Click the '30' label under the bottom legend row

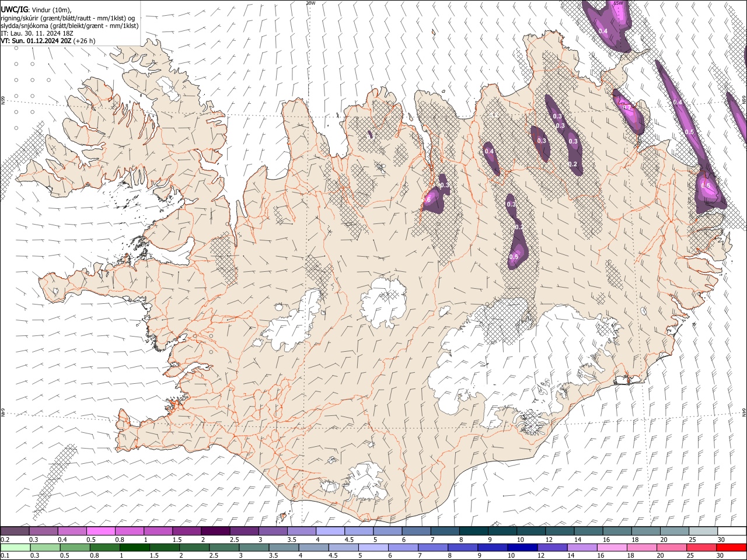(720, 556)
